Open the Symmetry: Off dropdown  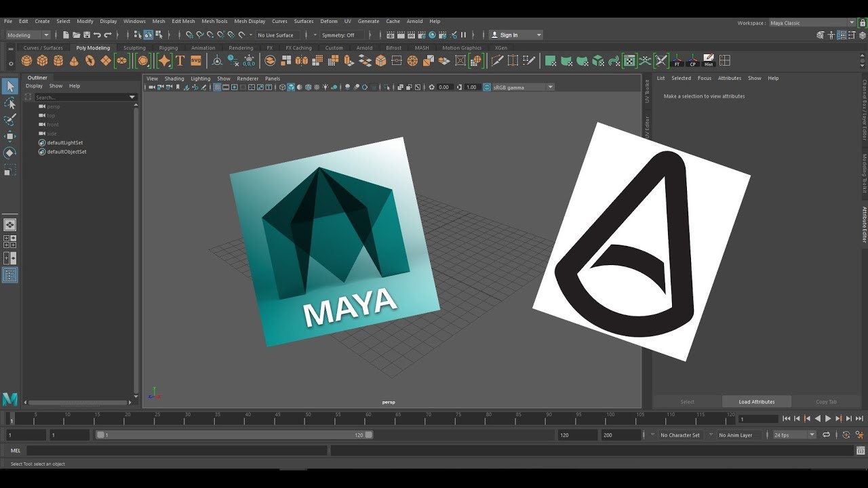pos(342,35)
